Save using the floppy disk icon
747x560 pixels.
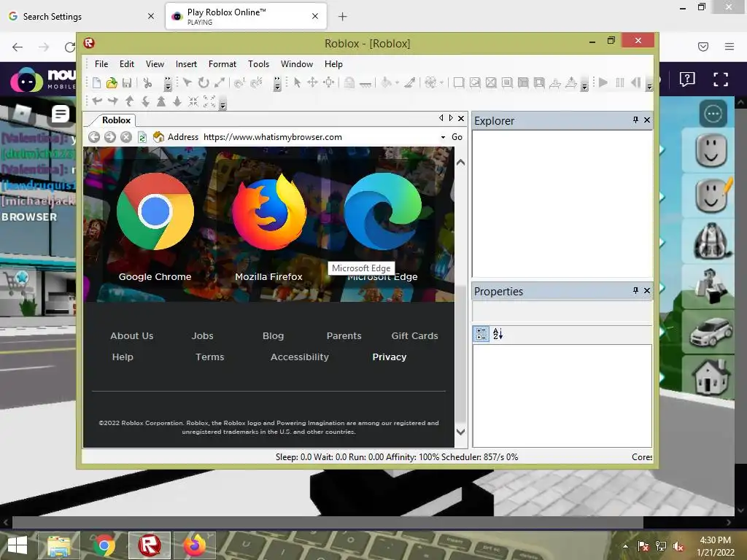127,83
